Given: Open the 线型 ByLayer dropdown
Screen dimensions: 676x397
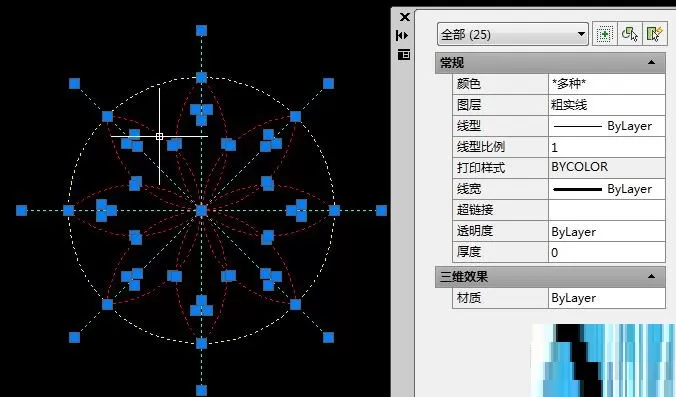Looking at the screenshot, I should coord(607,126).
